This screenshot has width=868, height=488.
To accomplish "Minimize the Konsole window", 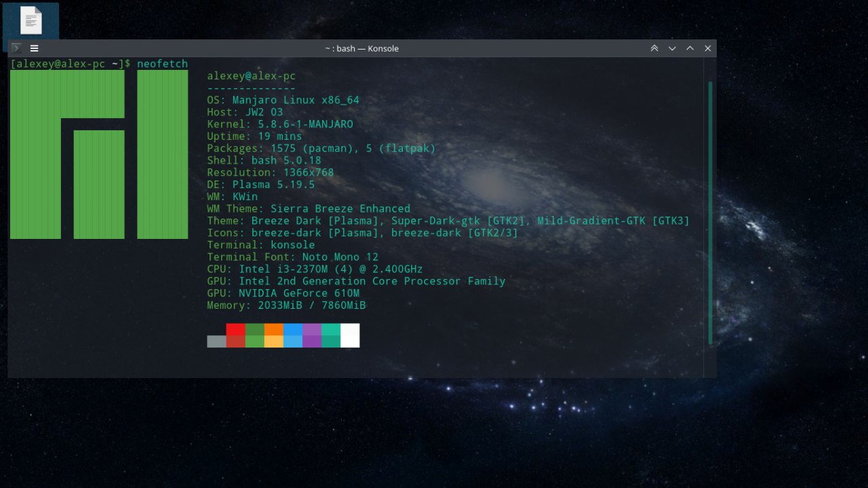I will [x=672, y=48].
